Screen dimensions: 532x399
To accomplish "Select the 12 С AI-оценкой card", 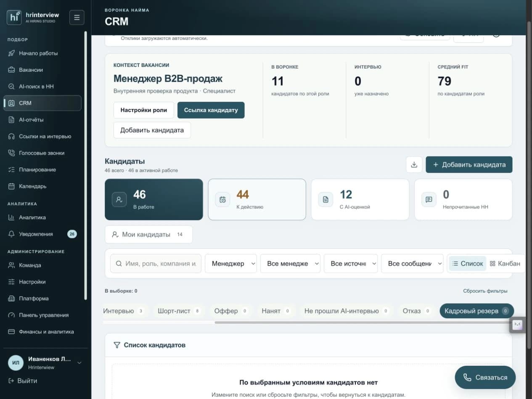I will (x=360, y=199).
